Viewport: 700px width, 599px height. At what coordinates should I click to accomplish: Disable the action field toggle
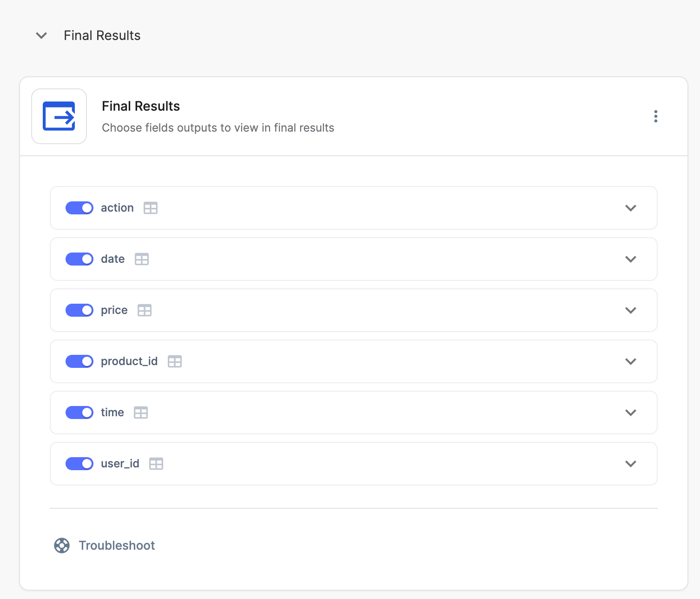(x=79, y=208)
